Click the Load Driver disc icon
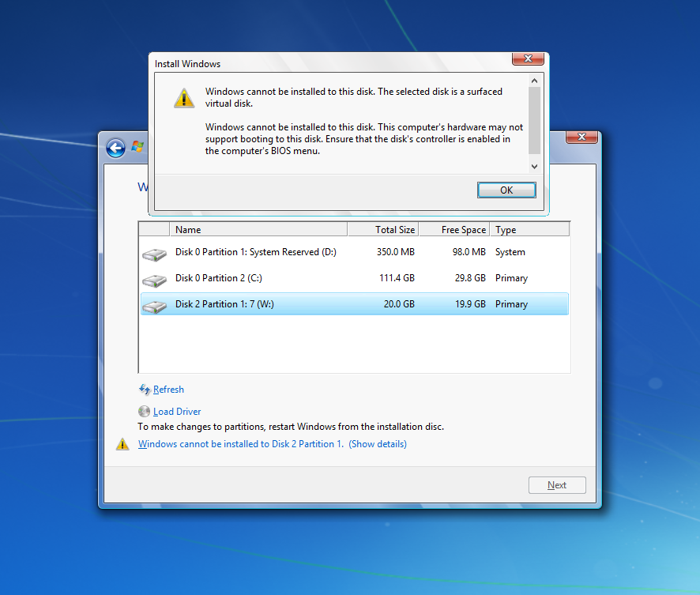 coord(145,411)
